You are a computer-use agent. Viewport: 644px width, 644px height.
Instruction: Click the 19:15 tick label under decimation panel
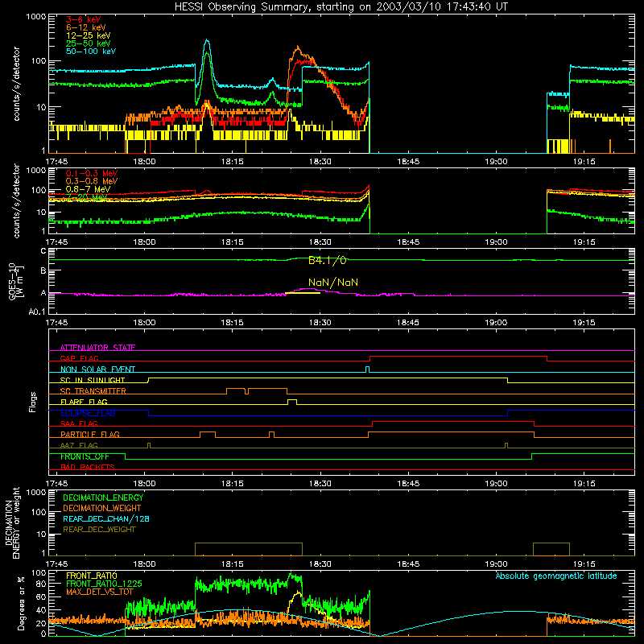coord(584,564)
